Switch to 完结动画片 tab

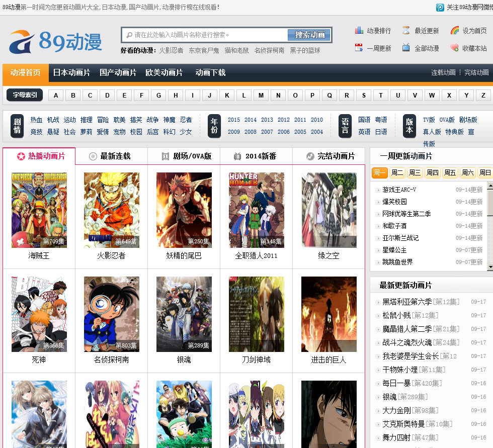pos(328,156)
